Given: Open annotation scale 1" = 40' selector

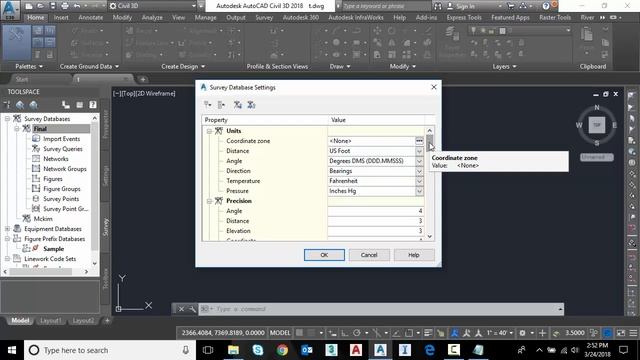Looking at the screenshot, I should (x=500, y=333).
